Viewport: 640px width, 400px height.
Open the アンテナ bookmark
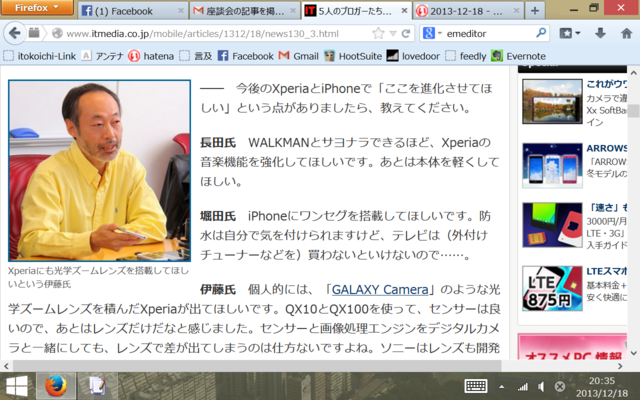102,56
